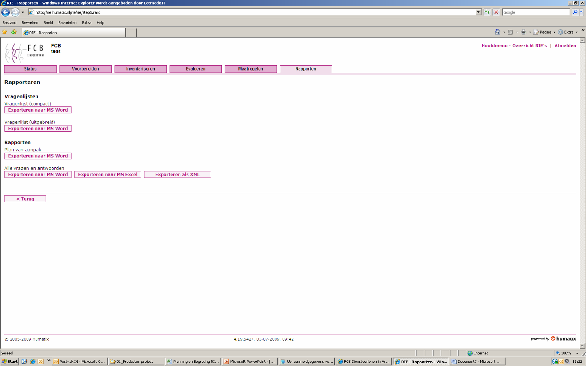586x366 pixels.
Task: Open the recent pages dropdown beside Forward
Action: [x=22, y=12]
